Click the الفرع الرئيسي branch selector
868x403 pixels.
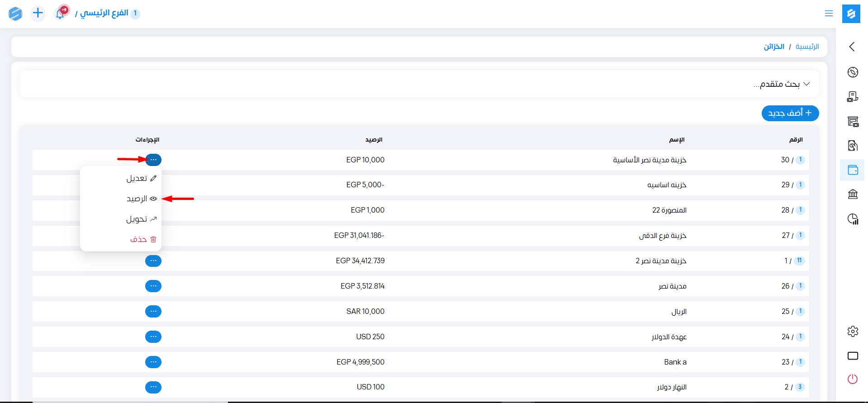(104, 13)
